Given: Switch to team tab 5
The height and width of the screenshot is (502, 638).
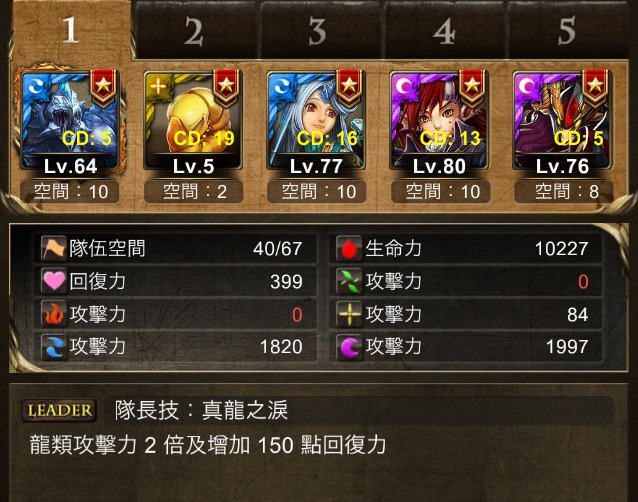Looking at the screenshot, I should coord(567,31).
